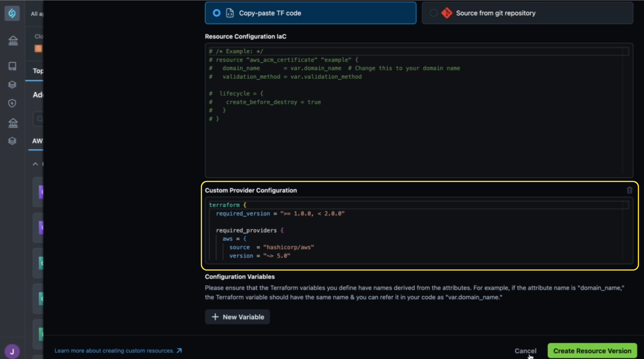Click the version = "~> 5.0" line
The height and width of the screenshot is (359, 644).
pos(260,256)
